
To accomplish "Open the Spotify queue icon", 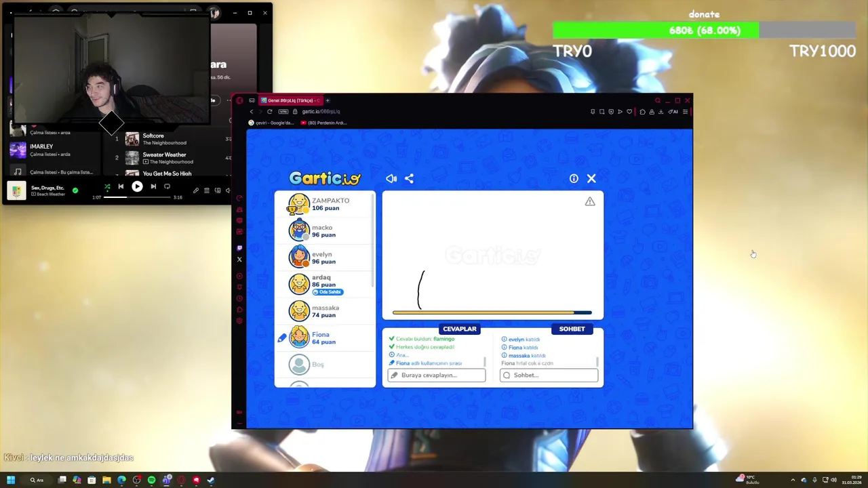I will 207,190.
